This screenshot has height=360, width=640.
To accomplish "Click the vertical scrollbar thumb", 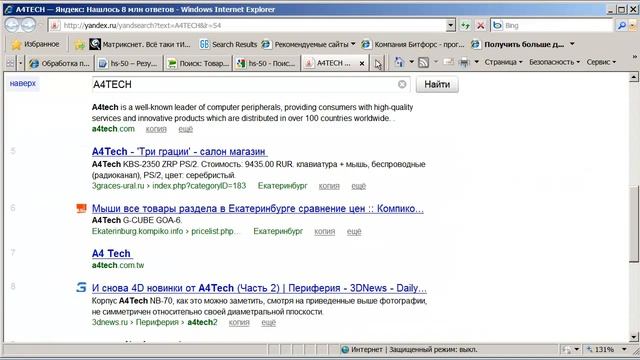I will pyautogui.click(x=633, y=223).
